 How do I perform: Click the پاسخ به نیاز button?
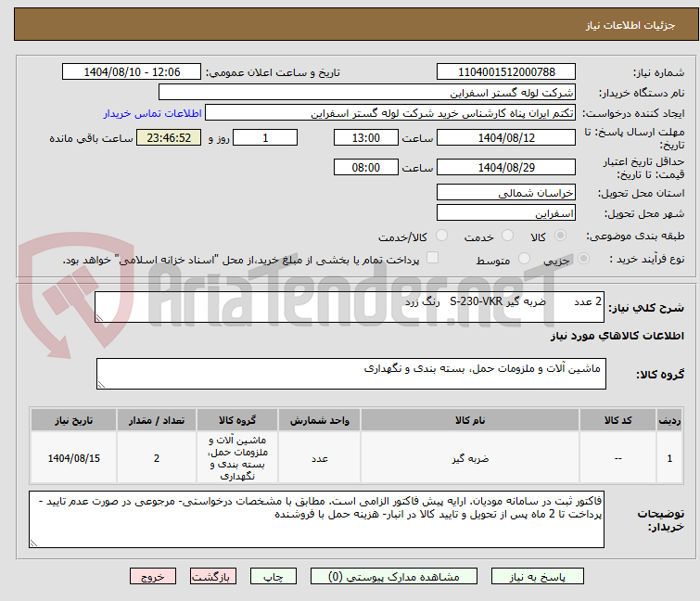pyautogui.click(x=538, y=576)
